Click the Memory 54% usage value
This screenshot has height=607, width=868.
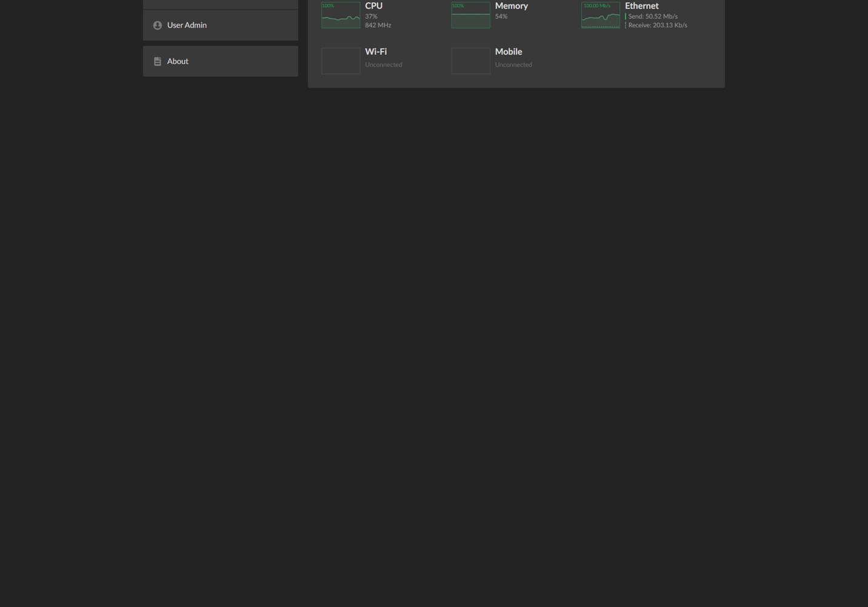[x=501, y=16]
